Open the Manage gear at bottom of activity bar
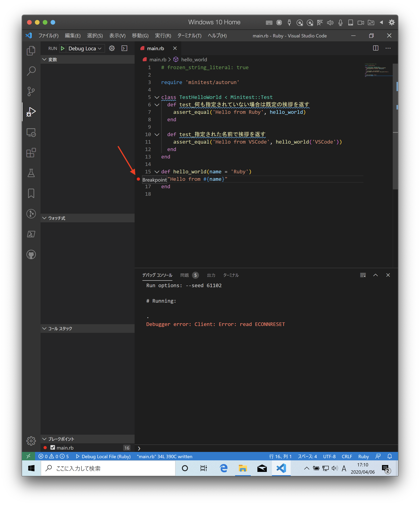The image size is (420, 505). [31, 441]
